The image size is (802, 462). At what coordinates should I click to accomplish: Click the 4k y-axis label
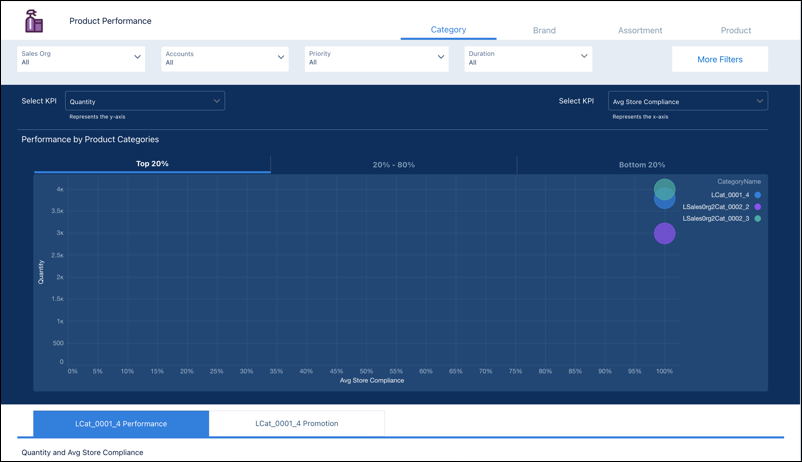(x=60, y=189)
